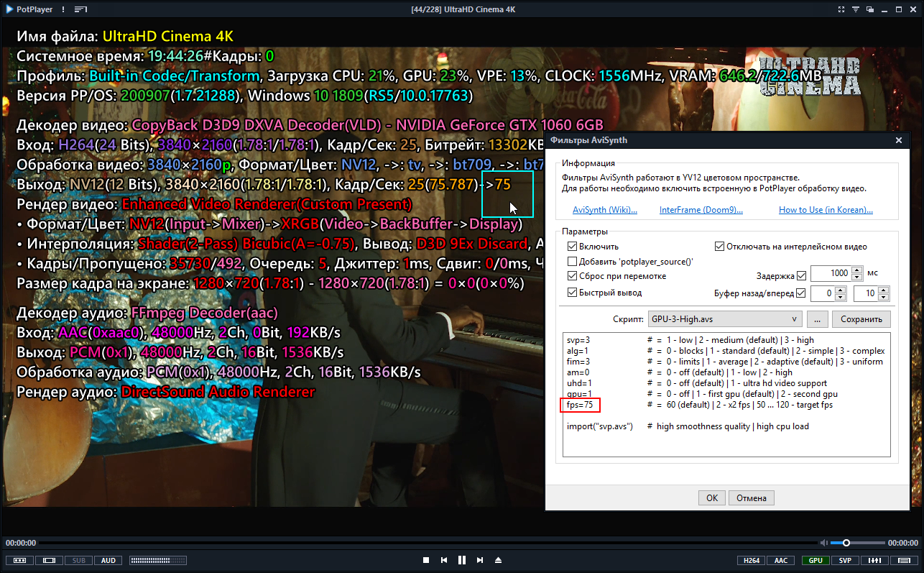This screenshot has width=924, height=573.
Task: Decrease the delay value with the down arrow
Action: [856, 278]
